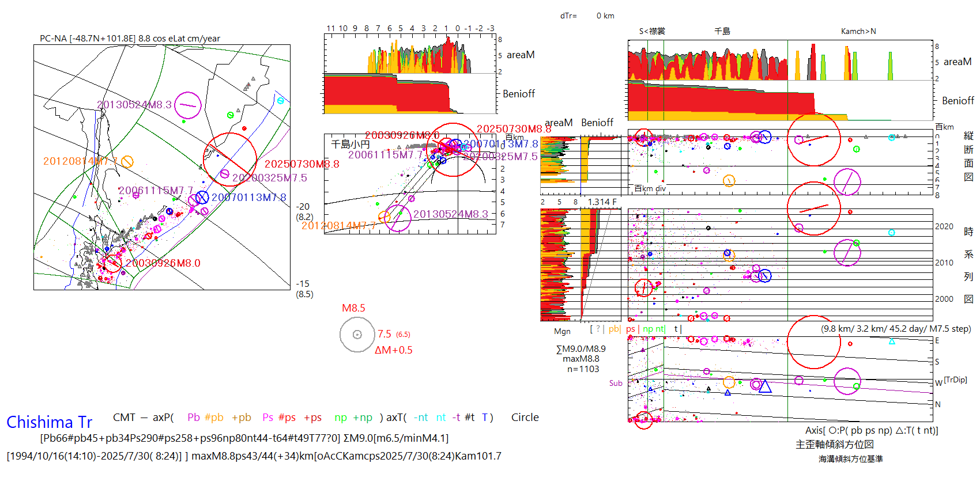980x478 pixels.
Task: Click the large red M8.8 circle on map
Action: click(229, 160)
